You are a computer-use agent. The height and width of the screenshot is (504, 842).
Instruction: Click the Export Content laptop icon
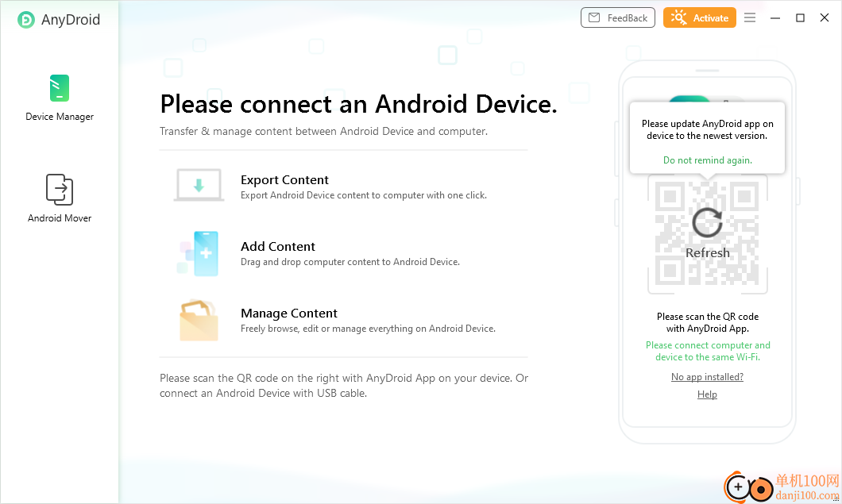point(199,185)
